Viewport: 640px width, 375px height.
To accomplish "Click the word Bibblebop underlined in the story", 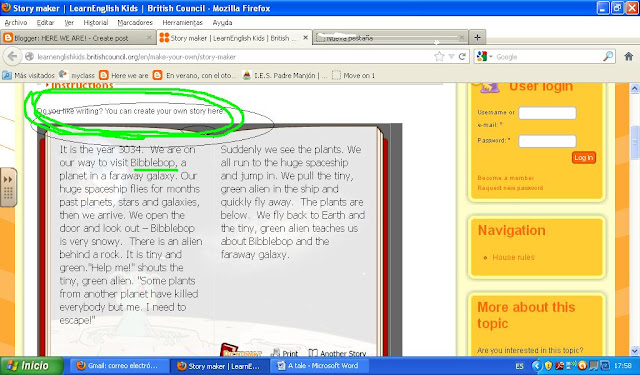I will click(153, 162).
